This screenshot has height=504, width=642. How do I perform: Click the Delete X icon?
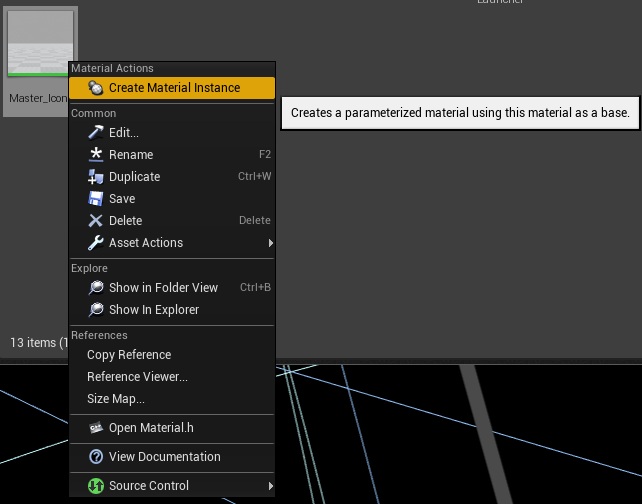click(x=95, y=221)
